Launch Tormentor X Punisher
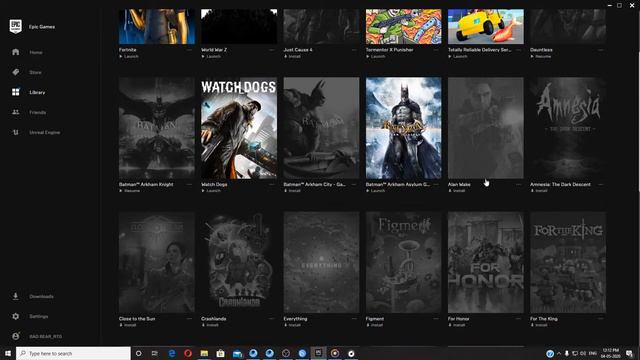This screenshot has height=360, width=640. click(376, 56)
